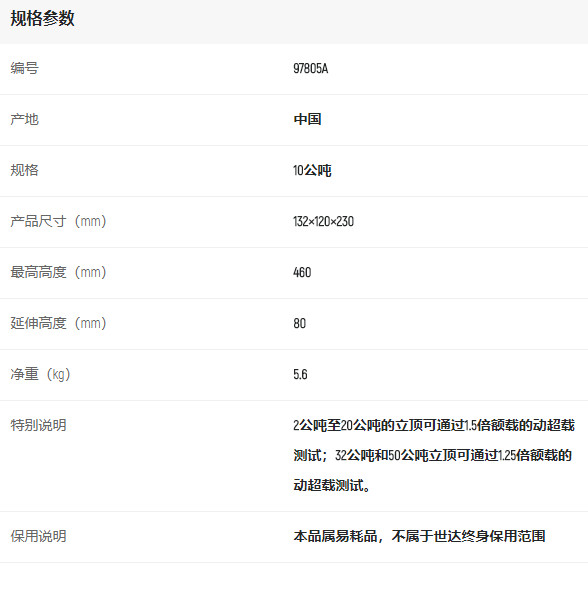Click the 保用说明 row label
Image resolution: width=588 pixels, height=589 pixels.
click(x=38, y=536)
